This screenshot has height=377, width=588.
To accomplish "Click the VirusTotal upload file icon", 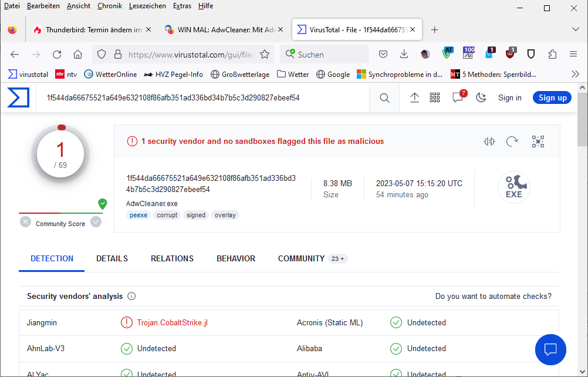I will point(414,98).
